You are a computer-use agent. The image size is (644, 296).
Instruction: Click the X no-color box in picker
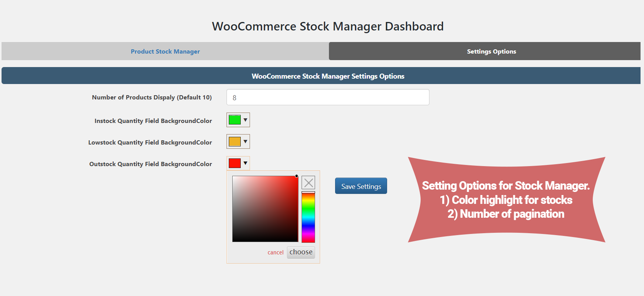(308, 182)
